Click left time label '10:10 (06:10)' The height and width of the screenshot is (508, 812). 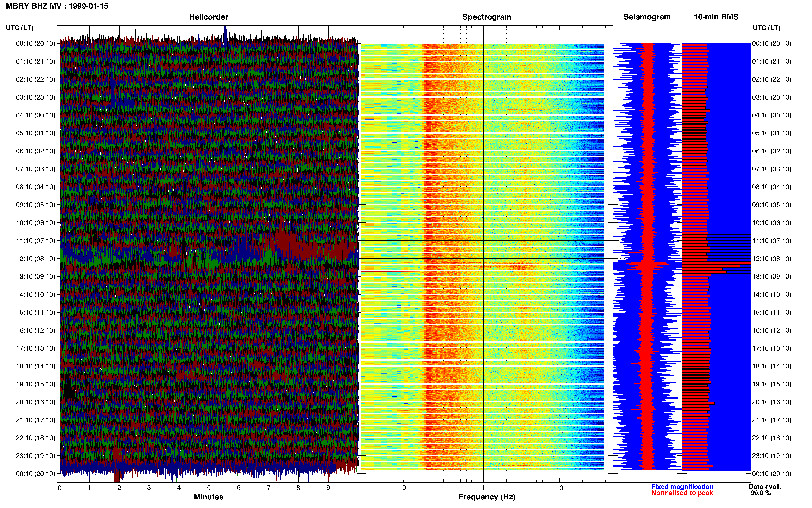click(x=36, y=223)
